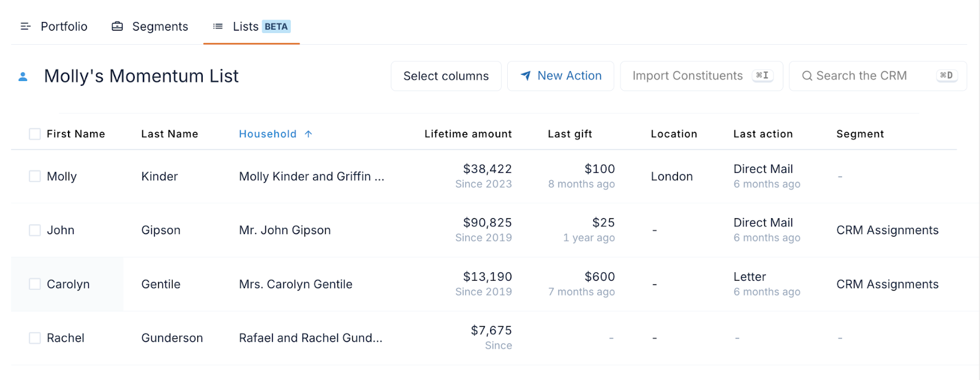
Task: Open household Mr. John Gipson
Action: (x=285, y=230)
